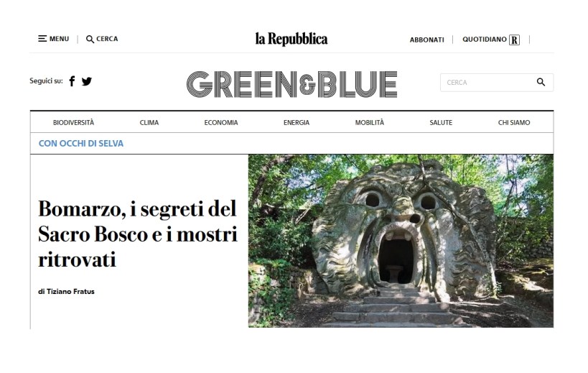
Task: Open the Twitter follow icon
Action: pyautogui.click(x=87, y=81)
